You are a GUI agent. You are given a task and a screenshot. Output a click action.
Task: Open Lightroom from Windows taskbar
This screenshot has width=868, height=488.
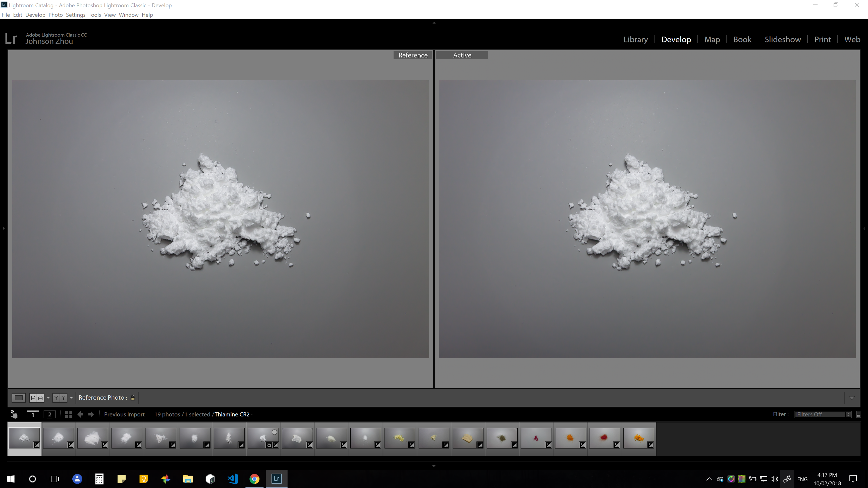coord(276,478)
